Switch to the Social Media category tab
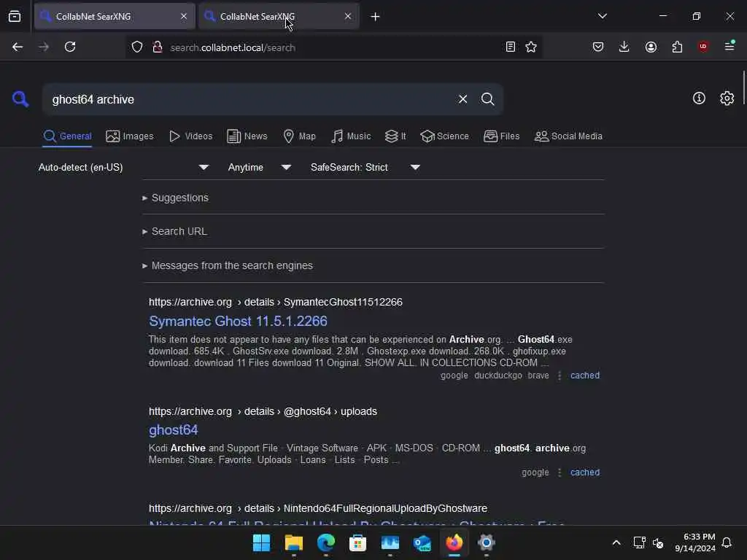Image resolution: width=747 pixels, height=560 pixels. (568, 136)
